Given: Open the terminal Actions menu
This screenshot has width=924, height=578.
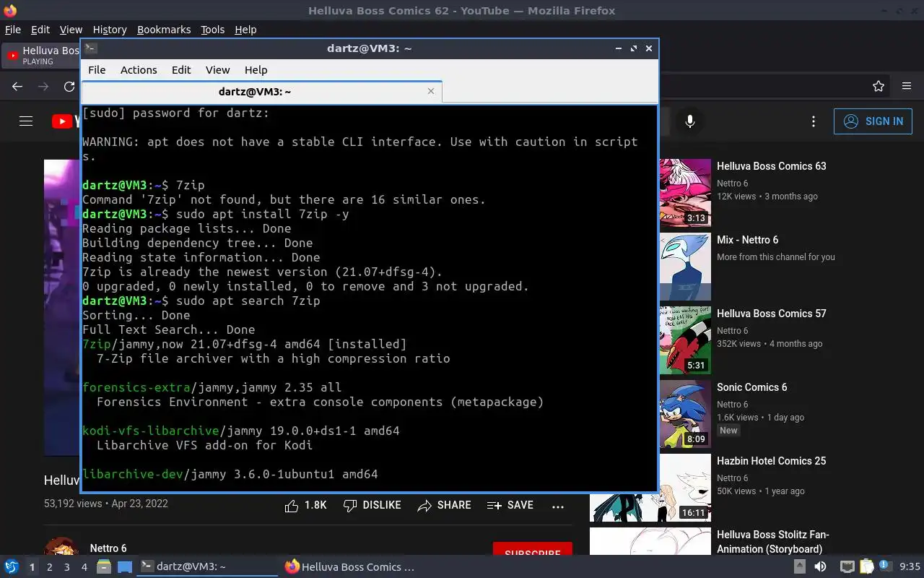Looking at the screenshot, I should point(139,70).
